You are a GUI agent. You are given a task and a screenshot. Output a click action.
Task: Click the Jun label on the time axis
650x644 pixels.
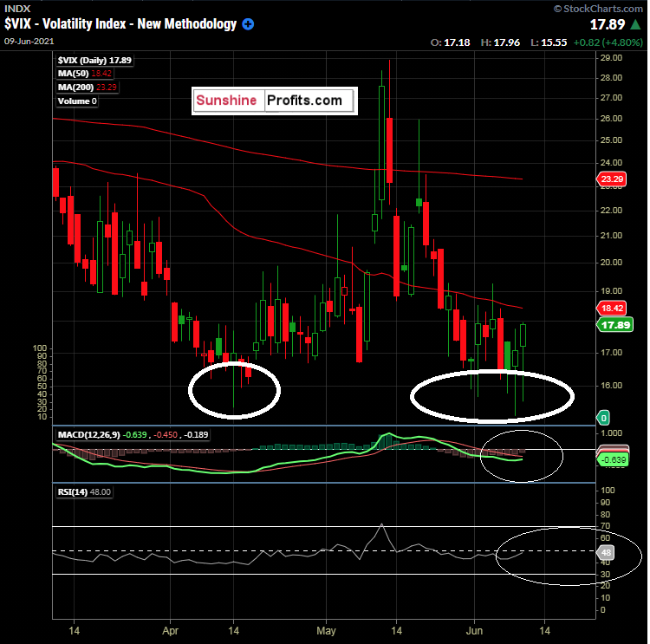tap(474, 631)
